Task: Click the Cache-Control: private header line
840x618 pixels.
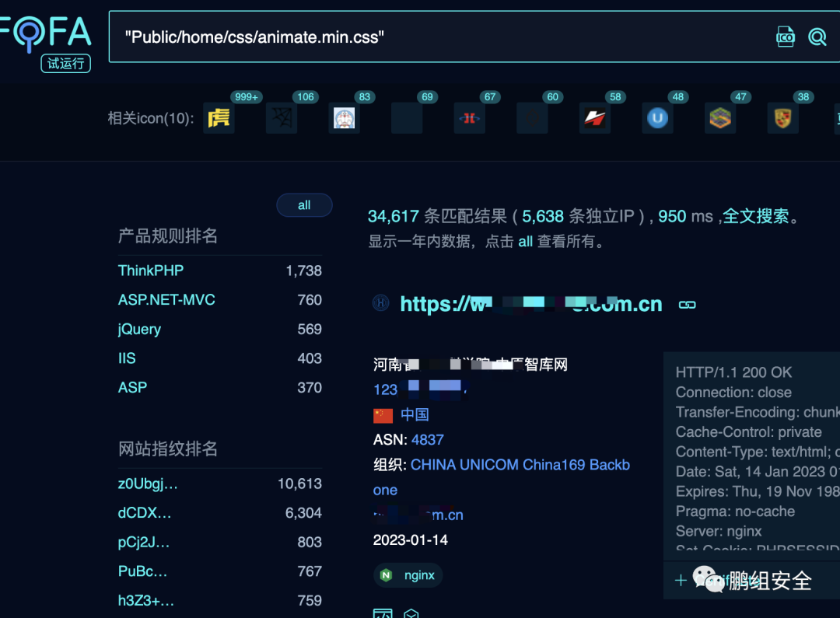Action: click(x=748, y=431)
